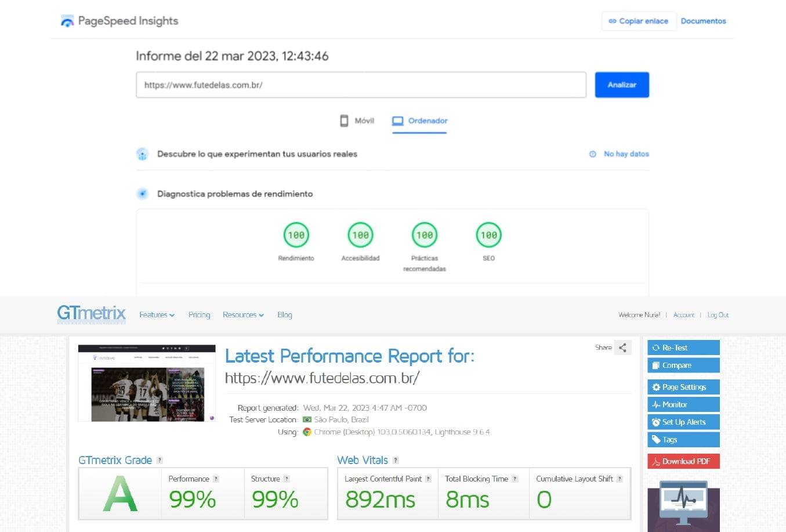Click the Chrome browser icon
Screen dimensions: 786x532
[x=307, y=432]
